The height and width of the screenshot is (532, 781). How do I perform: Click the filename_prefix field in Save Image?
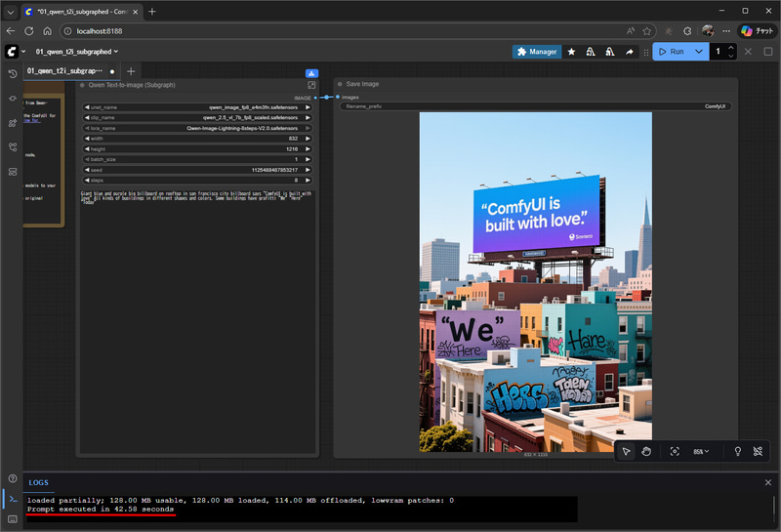click(536, 106)
